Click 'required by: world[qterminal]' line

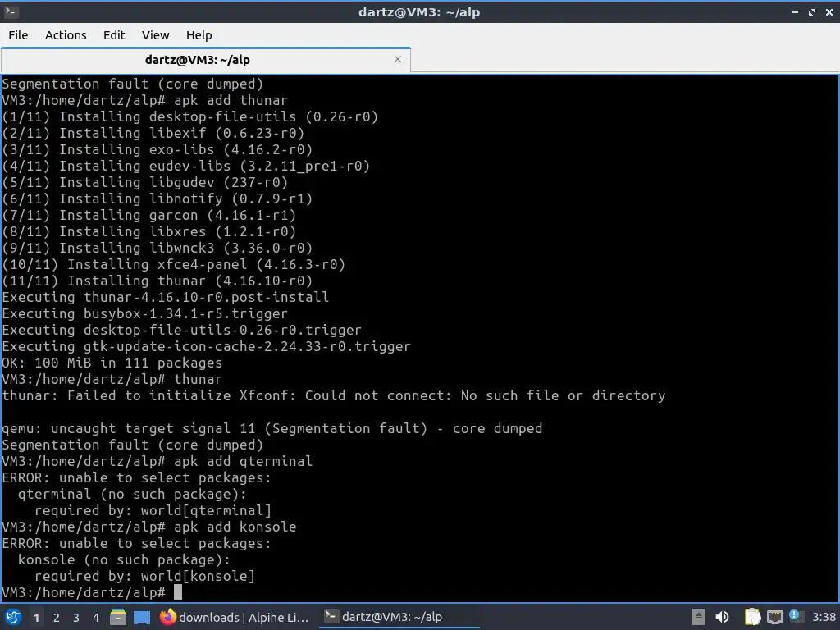pos(153,510)
